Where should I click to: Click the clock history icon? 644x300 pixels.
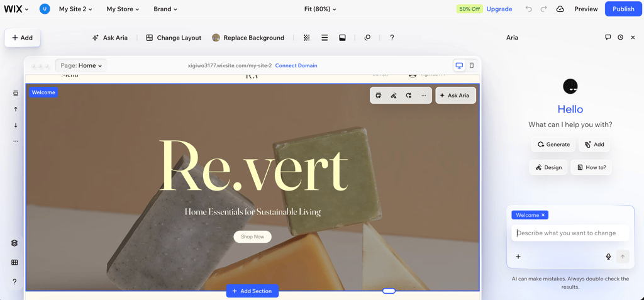[620, 37]
